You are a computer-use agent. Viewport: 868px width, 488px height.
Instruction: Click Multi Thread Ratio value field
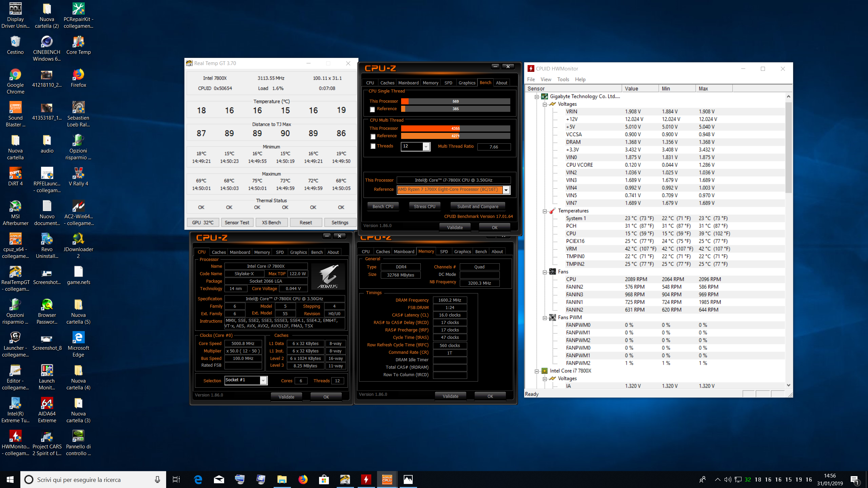(x=494, y=147)
